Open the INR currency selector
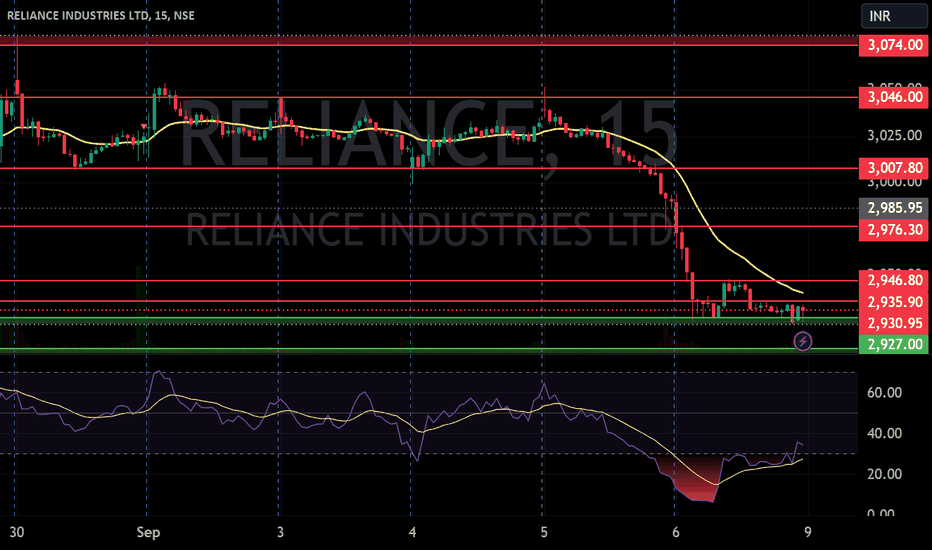 (x=894, y=16)
